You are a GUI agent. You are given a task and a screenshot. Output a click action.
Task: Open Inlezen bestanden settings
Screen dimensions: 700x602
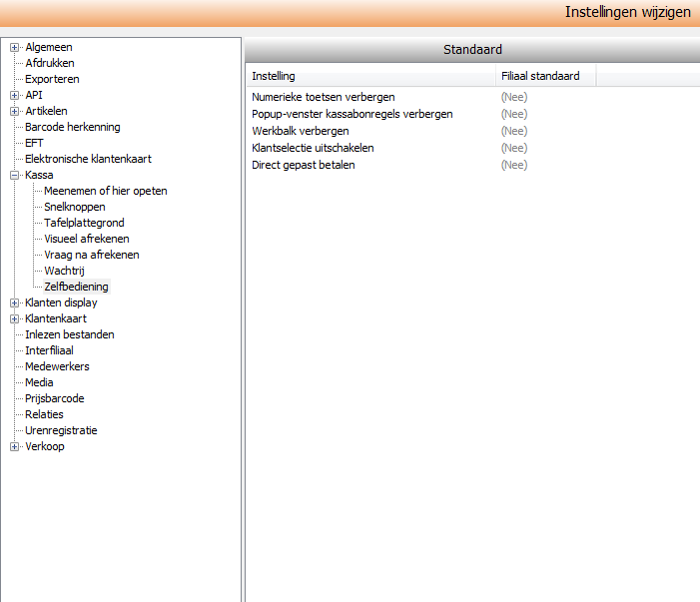[x=70, y=334]
